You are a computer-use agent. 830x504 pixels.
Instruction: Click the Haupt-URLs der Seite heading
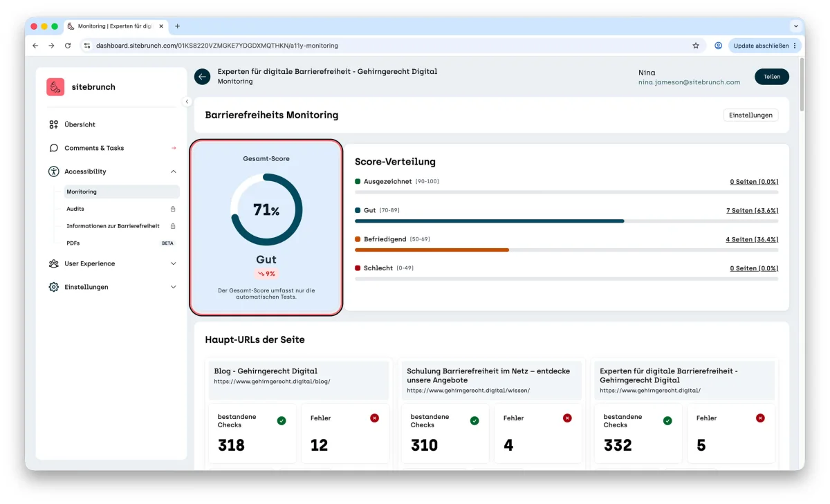255,340
